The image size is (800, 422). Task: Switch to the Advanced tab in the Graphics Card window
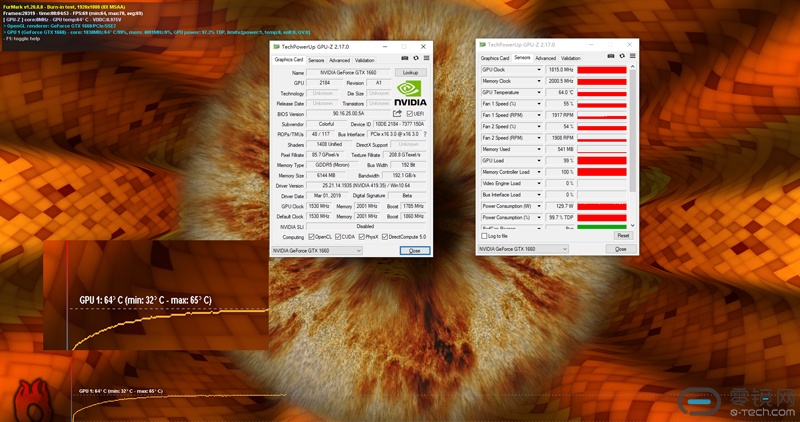click(339, 60)
